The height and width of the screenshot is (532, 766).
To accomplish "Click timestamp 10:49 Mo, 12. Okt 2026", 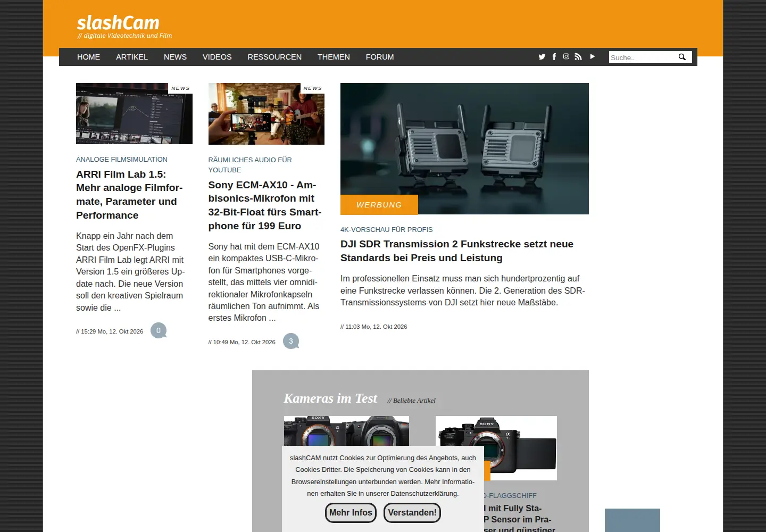I will click(x=242, y=342).
